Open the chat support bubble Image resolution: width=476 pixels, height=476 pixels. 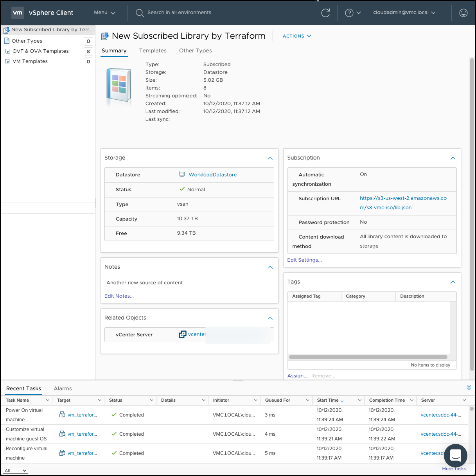click(455, 455)
